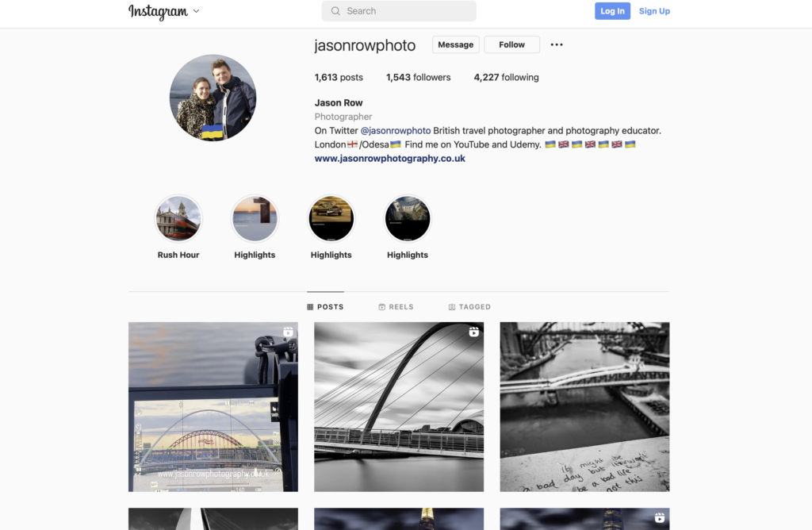Click the Log In button
The height and width of the screenshot is (530, 812).
(x=612, y=11)
